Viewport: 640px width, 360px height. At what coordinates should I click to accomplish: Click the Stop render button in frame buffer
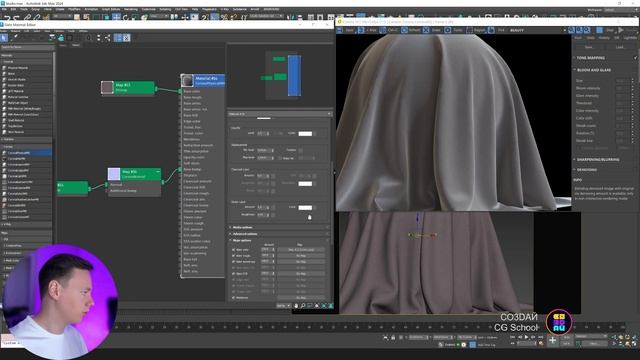tap(600, 30)
